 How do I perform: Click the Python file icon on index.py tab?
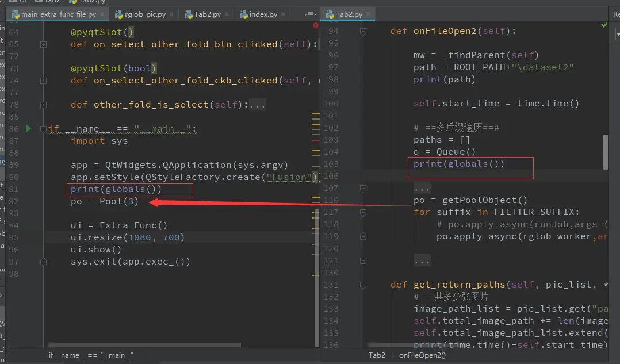coord(244,14)
